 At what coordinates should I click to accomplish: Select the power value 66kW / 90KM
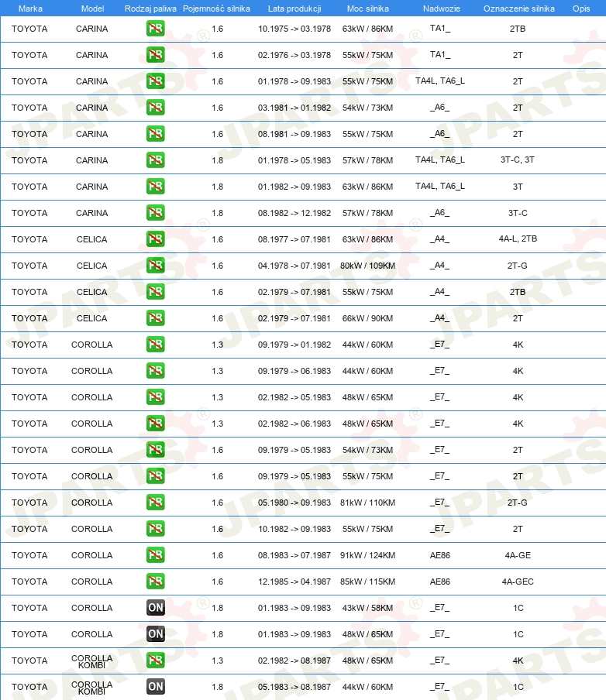[368, 319]
